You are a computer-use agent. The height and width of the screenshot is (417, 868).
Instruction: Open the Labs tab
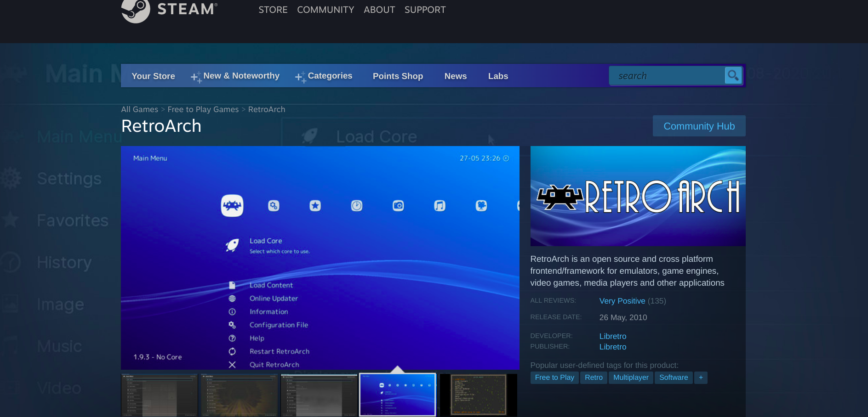(x=498, y=76)
